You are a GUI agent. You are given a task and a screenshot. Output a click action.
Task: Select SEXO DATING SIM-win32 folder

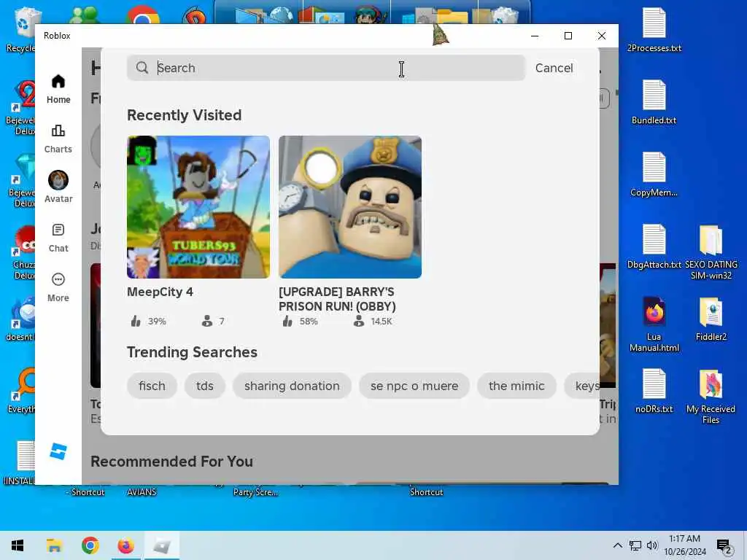click(711, 252)
